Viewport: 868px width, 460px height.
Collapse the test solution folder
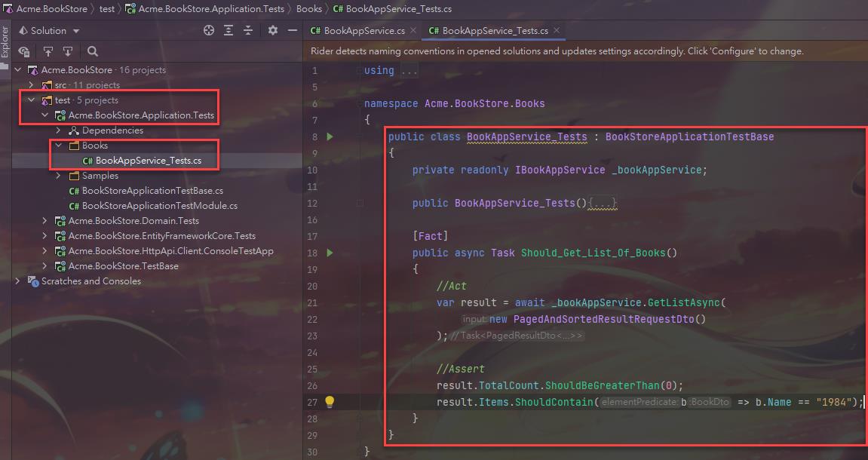(x=32, y=100)
